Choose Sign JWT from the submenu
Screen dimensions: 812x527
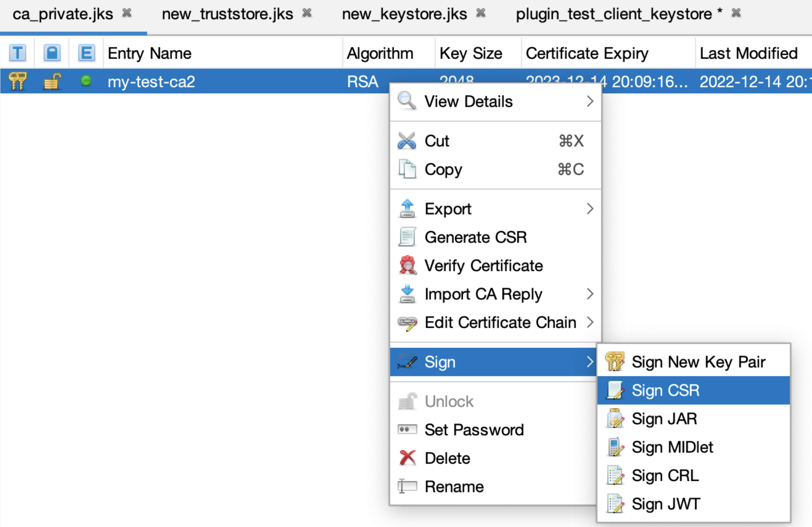click(665, 504)
